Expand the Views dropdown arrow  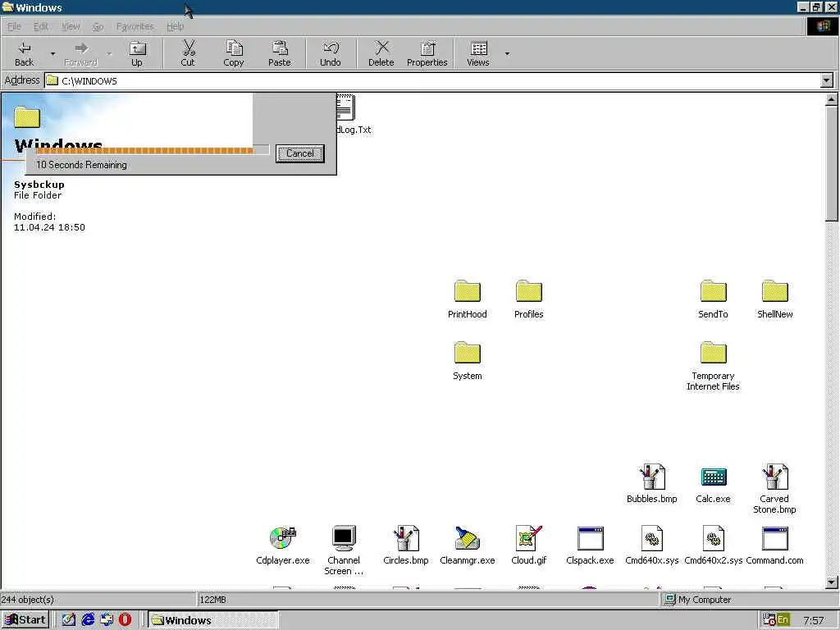507,53
